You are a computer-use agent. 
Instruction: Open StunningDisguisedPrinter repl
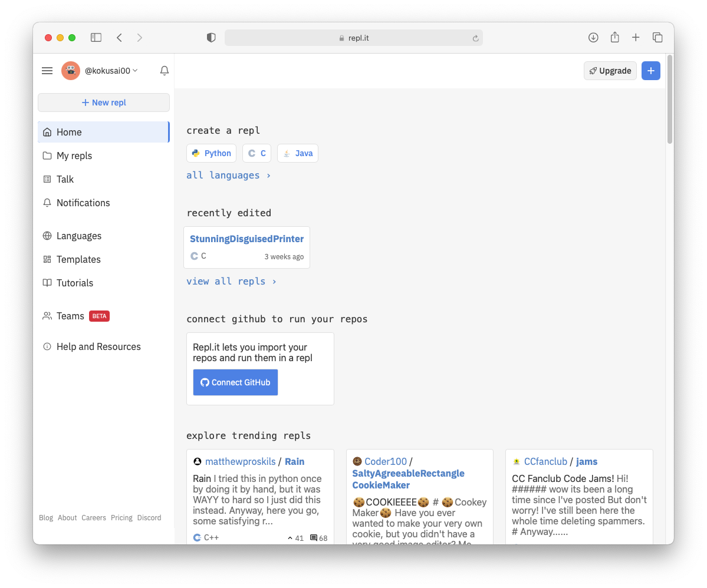point(246,239)
